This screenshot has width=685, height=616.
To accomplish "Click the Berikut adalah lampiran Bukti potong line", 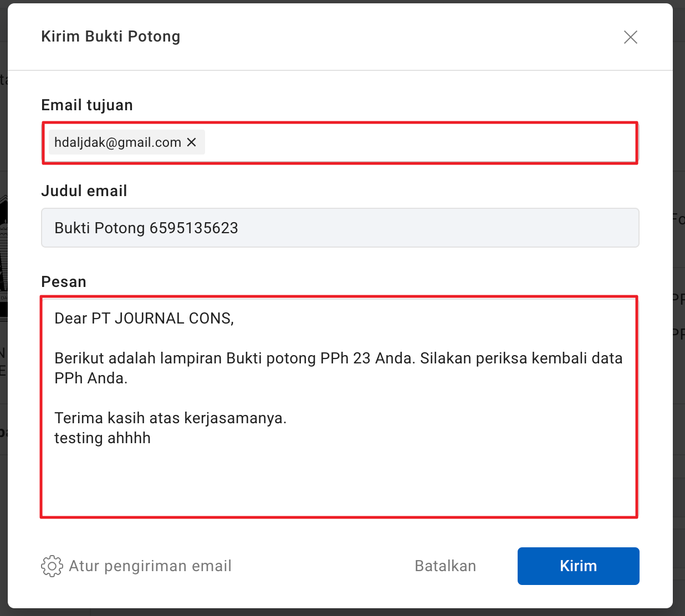I will (x=338, y=358).
